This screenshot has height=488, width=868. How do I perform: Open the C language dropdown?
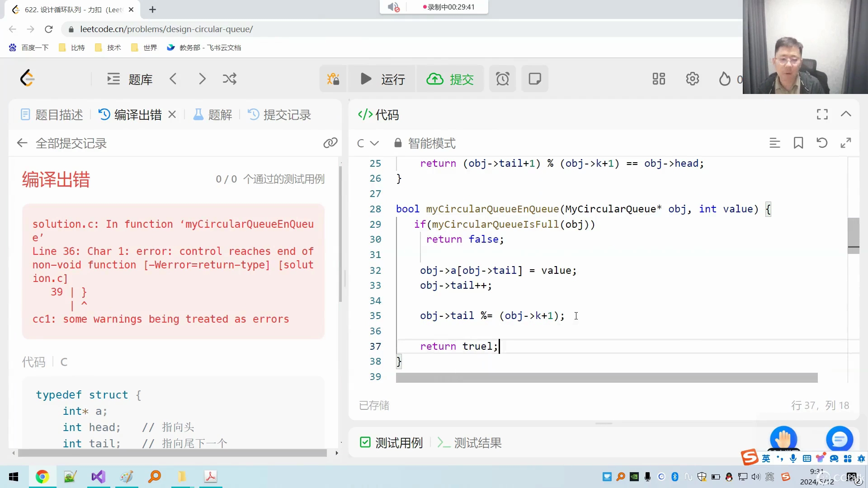coord(367,143)
